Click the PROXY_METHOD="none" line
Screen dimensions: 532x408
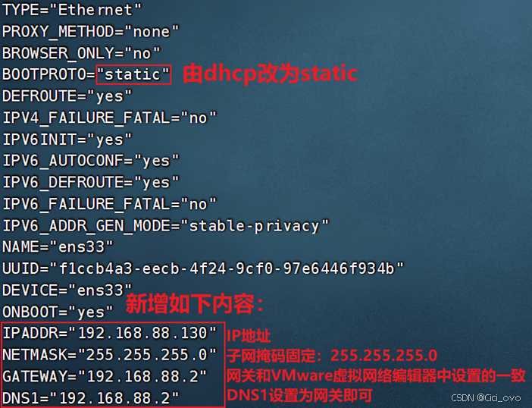(90, 32)
